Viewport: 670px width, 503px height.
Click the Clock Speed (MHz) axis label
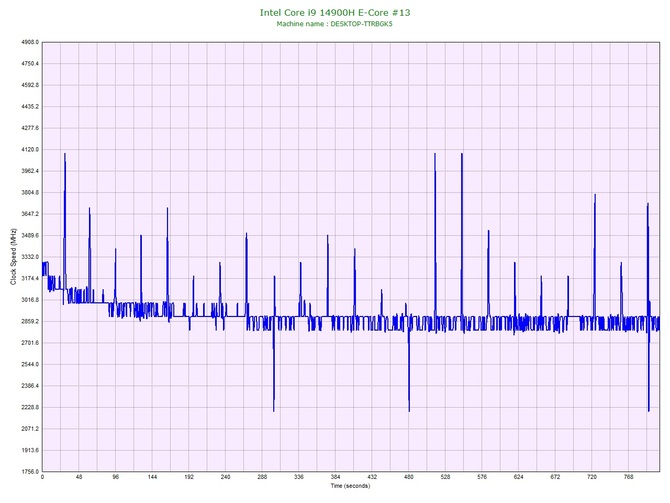point(14,257)
